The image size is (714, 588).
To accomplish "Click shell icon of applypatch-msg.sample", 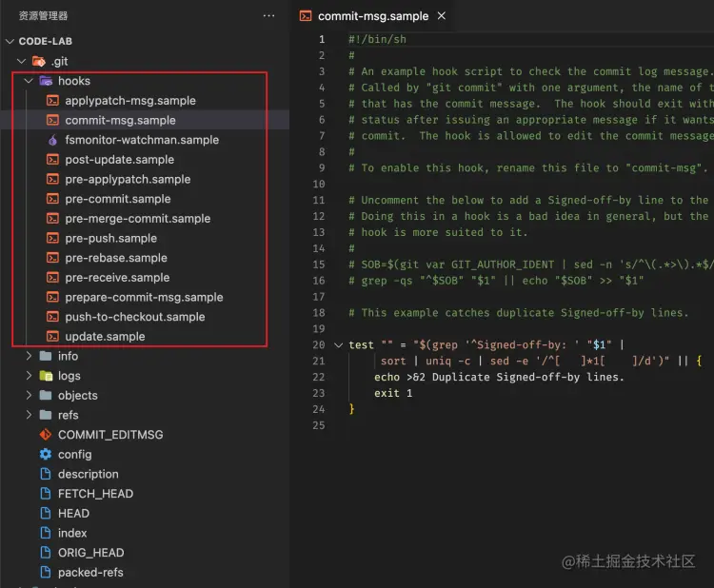I will click(52, 101).
